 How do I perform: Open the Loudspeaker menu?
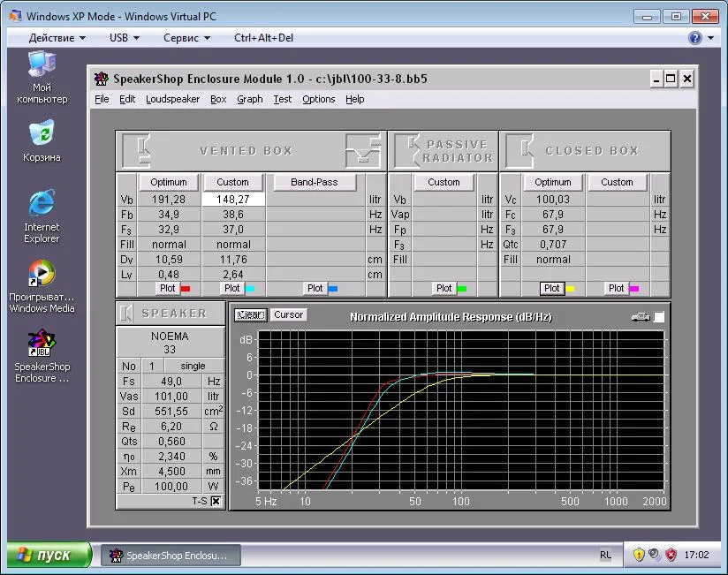click(x=172, y=99)
